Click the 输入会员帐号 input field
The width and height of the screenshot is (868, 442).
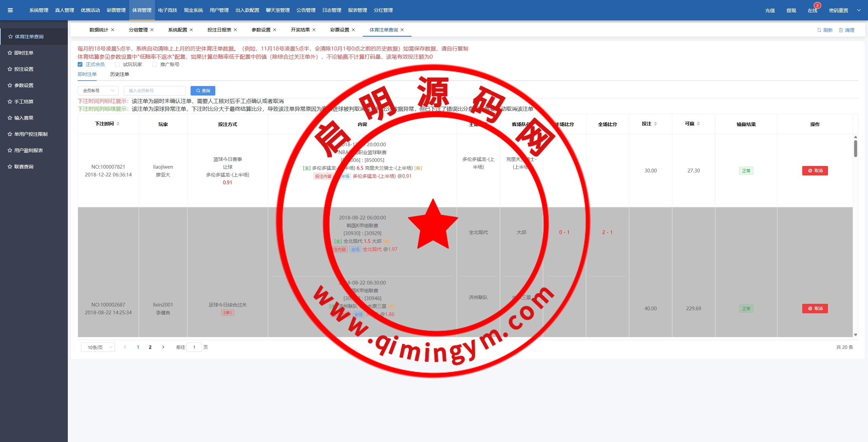[155, 91]
